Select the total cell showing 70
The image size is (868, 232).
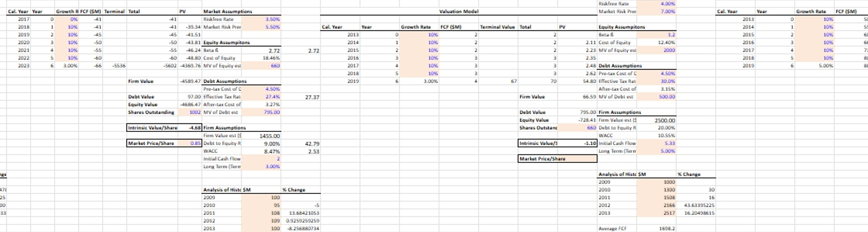click(x=537, y=81)
